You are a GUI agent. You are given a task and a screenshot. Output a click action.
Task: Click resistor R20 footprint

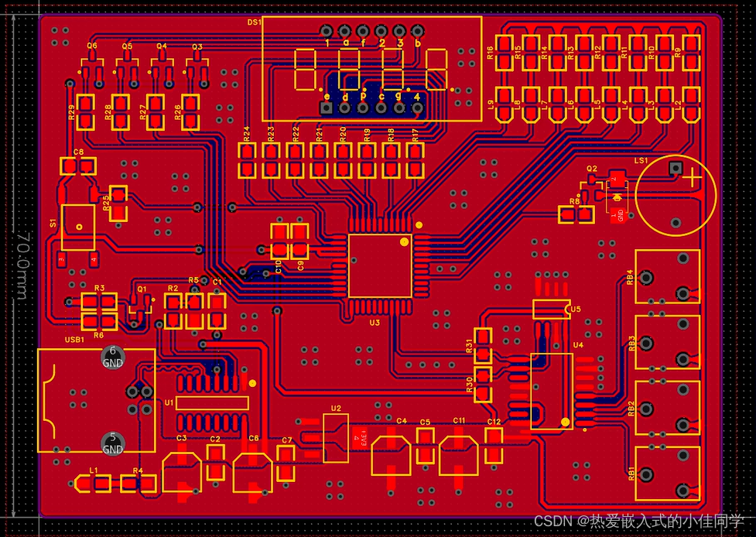click(343, 160)
